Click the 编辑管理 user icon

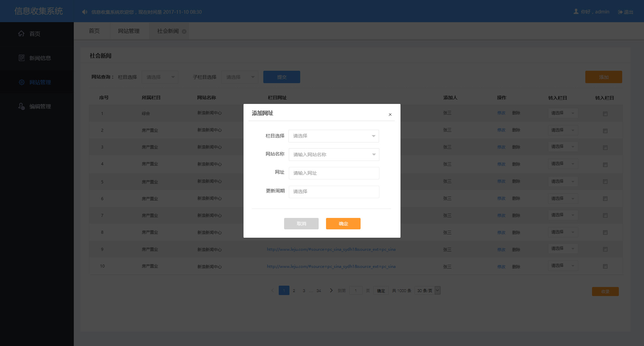point(21,106)
